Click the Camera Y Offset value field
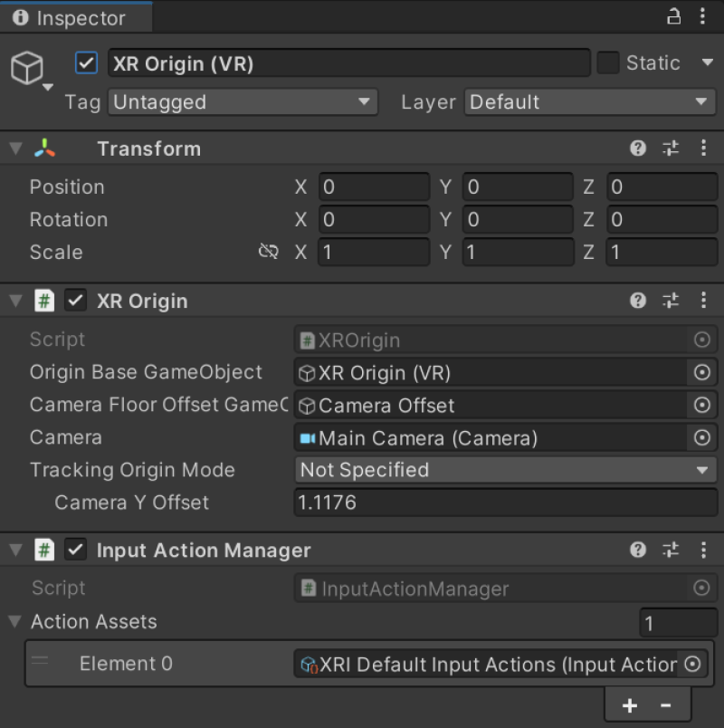Image resolution: width=724 pixels, height=728 pixels. coord(506,503)
